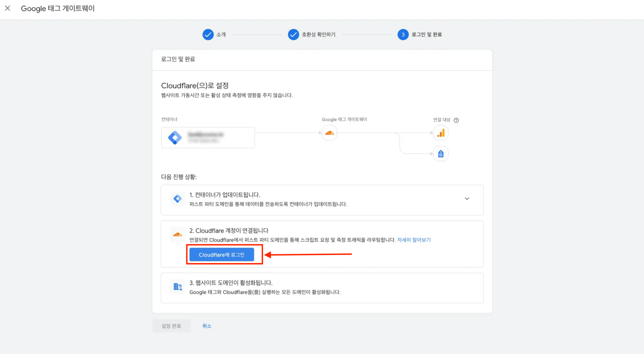Click the 다음 진행 상황: label
This screenshot has height=354, width=644.
[179, 177]
